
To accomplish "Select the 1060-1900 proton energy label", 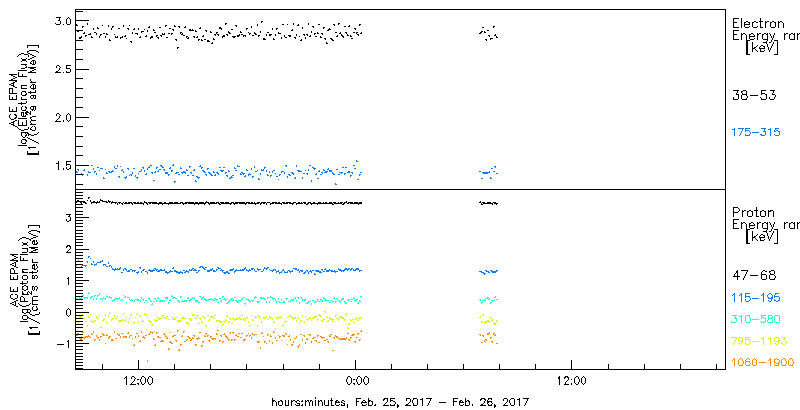I will (763, 363).
